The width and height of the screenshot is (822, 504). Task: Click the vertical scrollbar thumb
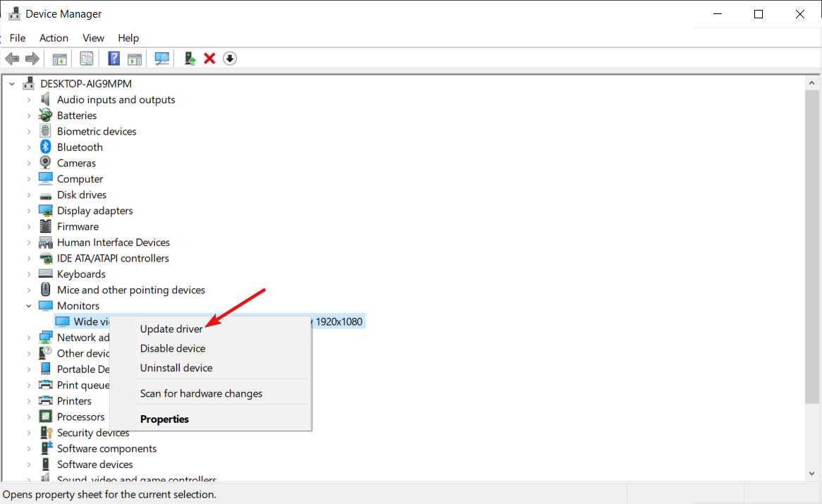[811, 247]
